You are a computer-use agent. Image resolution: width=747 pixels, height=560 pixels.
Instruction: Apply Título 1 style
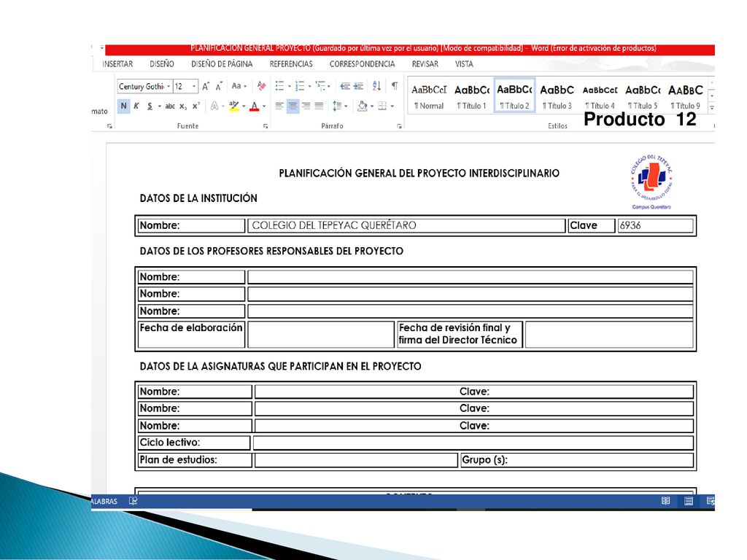click(x=472, y=96)
